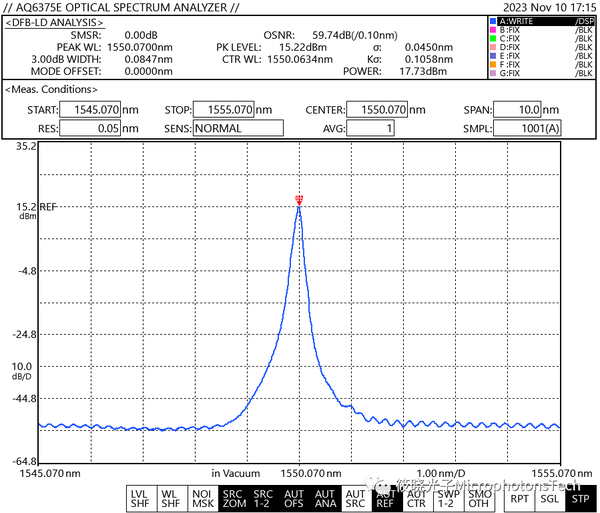
Task: Click the SPAN value field
Action: 517,110
